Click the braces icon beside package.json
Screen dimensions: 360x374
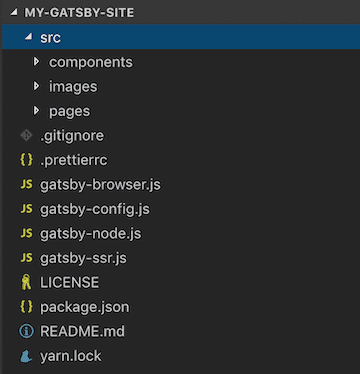tap(26, 307)
